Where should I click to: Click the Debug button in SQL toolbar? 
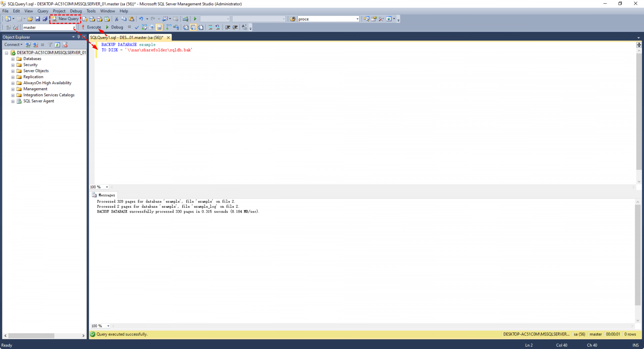[x=115, y=27]
